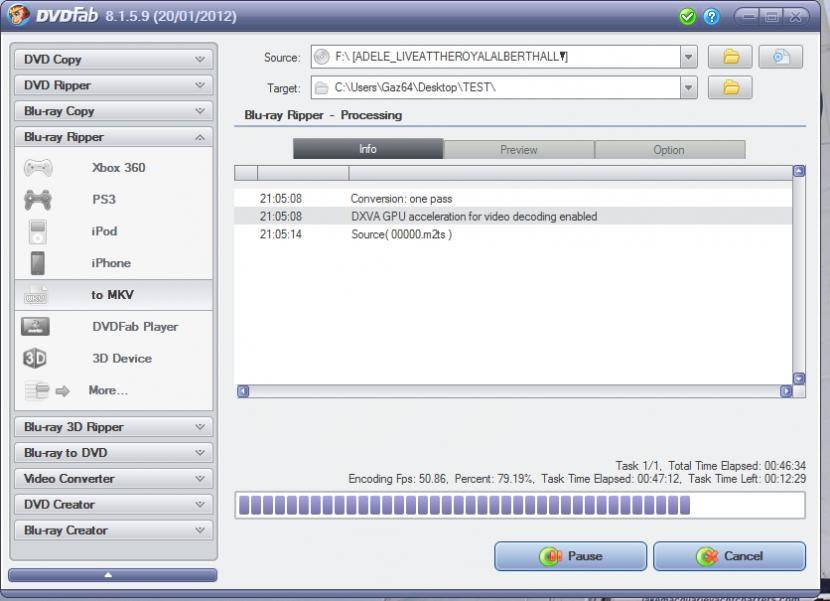The width and height of the screenshot is (830, 601).
Task: Select PS3 profile label
Action: point(104,200)
